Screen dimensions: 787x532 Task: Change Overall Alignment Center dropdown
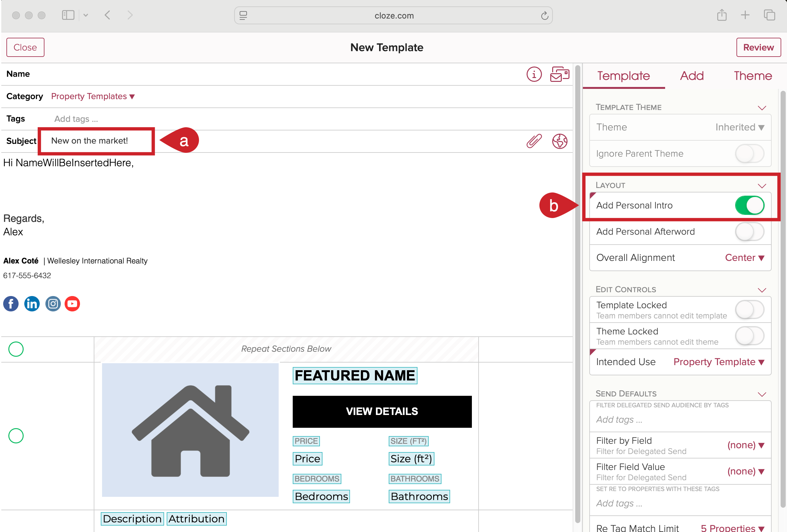pyautogui.click(x=744, y=258)
